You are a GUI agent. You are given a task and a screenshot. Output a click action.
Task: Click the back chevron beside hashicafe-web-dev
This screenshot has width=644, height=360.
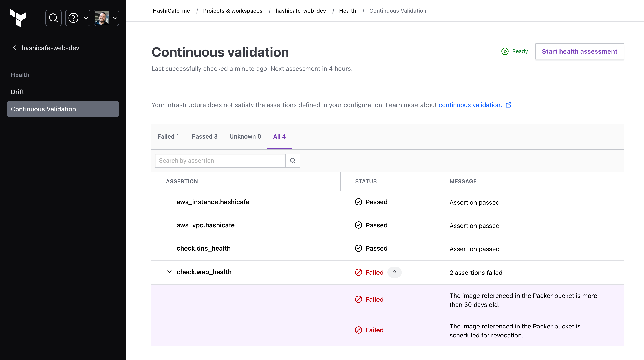coord(15,48)
